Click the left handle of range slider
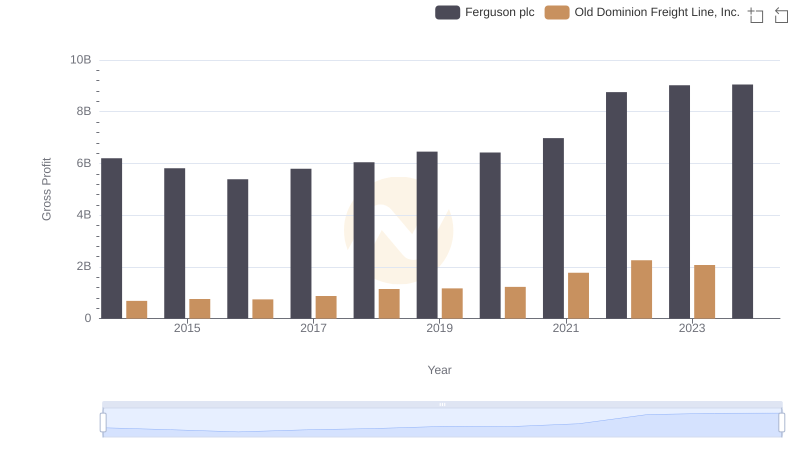 pos(103,423)
